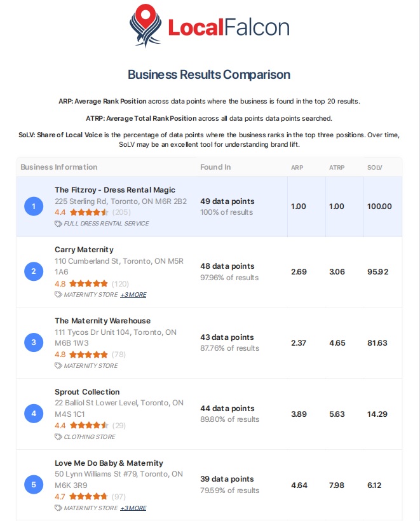Click the 100.00 SoLV value for The Fitzroy
Viewport: 420px width, 521px height.
coord(379,206)
